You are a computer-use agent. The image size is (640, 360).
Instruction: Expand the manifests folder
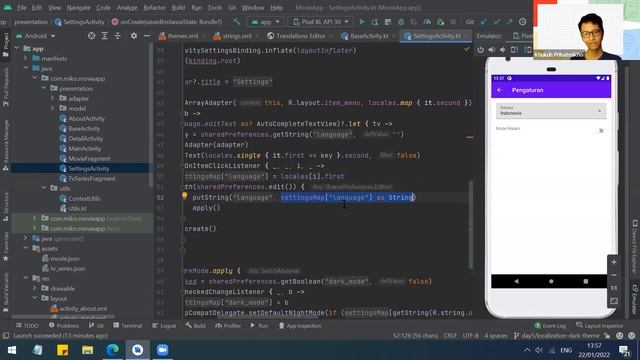26,58
